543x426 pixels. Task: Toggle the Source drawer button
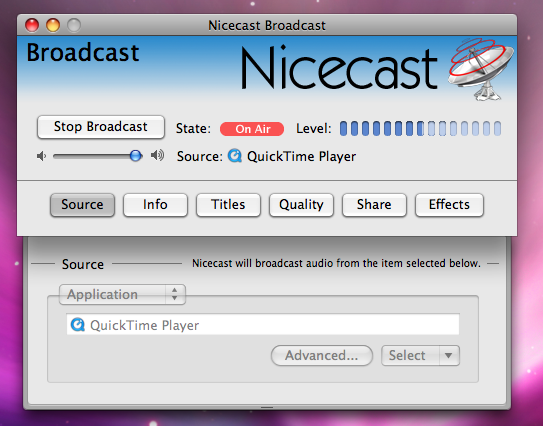(82, 205)
